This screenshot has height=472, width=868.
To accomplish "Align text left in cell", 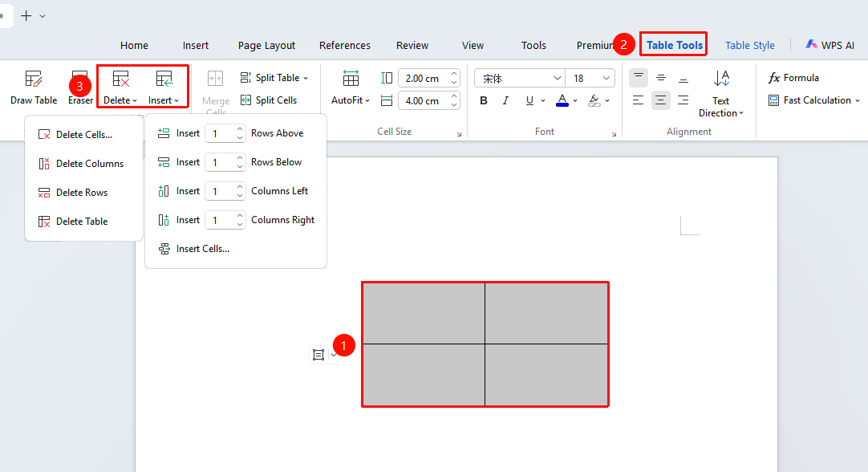I will coord(639,100).
